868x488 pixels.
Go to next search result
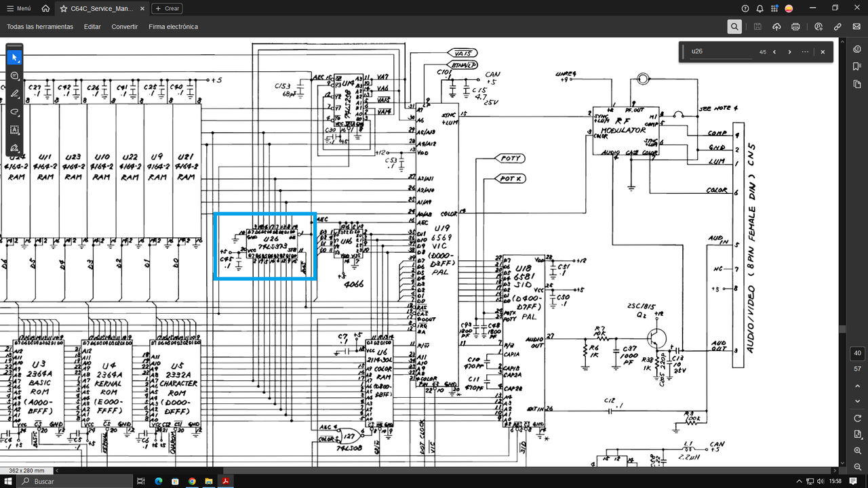[x=789, y=52]
